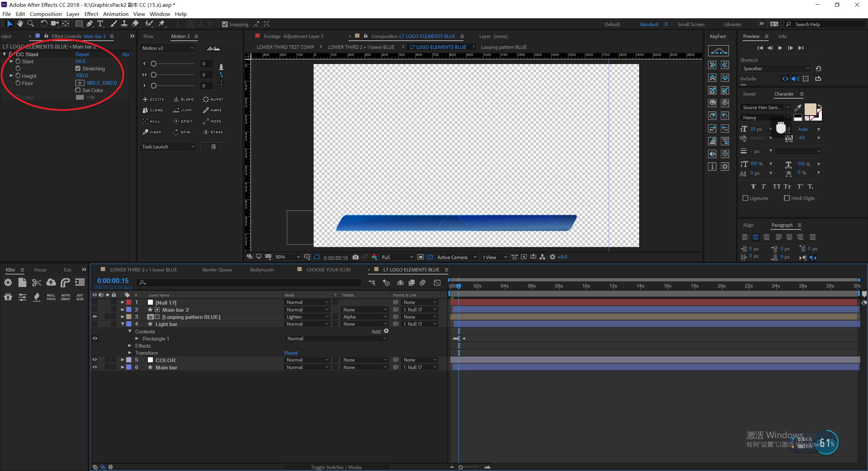Select the Hand tool
The image size is (868, 471).
[x=20, y=24]
